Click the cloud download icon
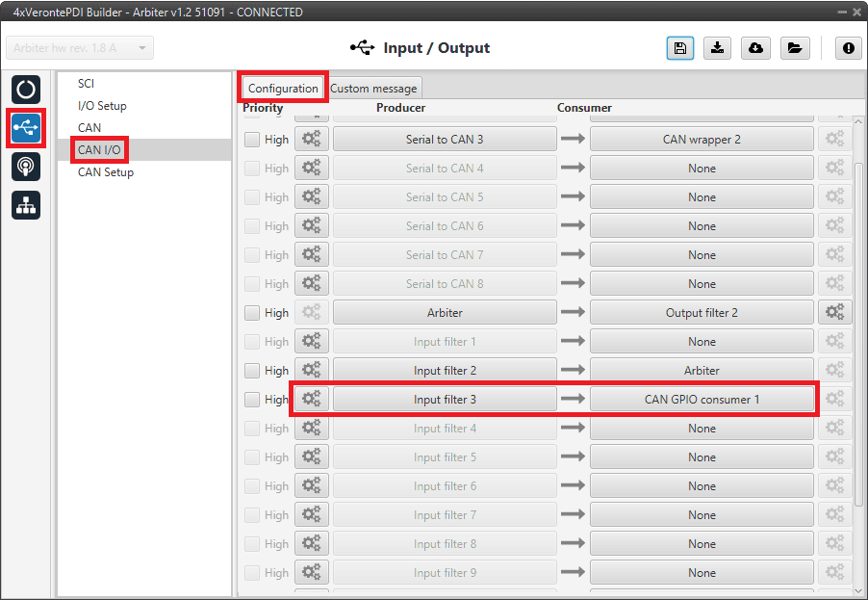Viewport: 868px width, 600px height. (x=755, y=48)
